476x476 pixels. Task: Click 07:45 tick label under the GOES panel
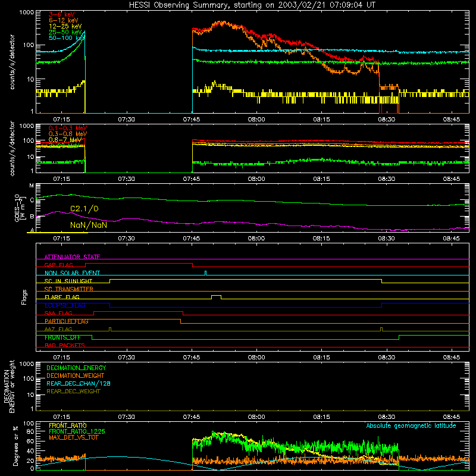(x=192, y=239)
